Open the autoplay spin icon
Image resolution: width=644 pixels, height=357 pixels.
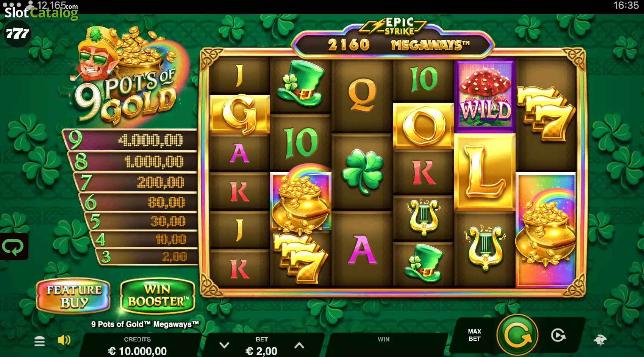tap(558, 335)
